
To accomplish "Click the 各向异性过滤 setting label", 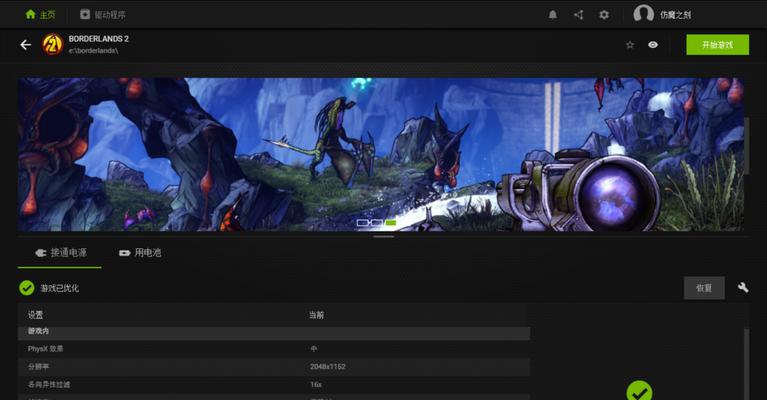I will pos(48,385).
